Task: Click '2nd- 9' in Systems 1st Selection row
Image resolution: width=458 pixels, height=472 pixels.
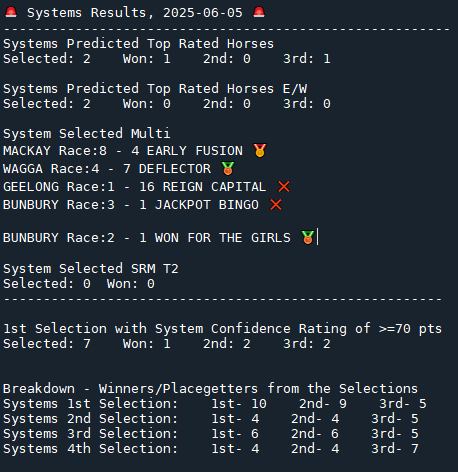Action: pos(323,404)
